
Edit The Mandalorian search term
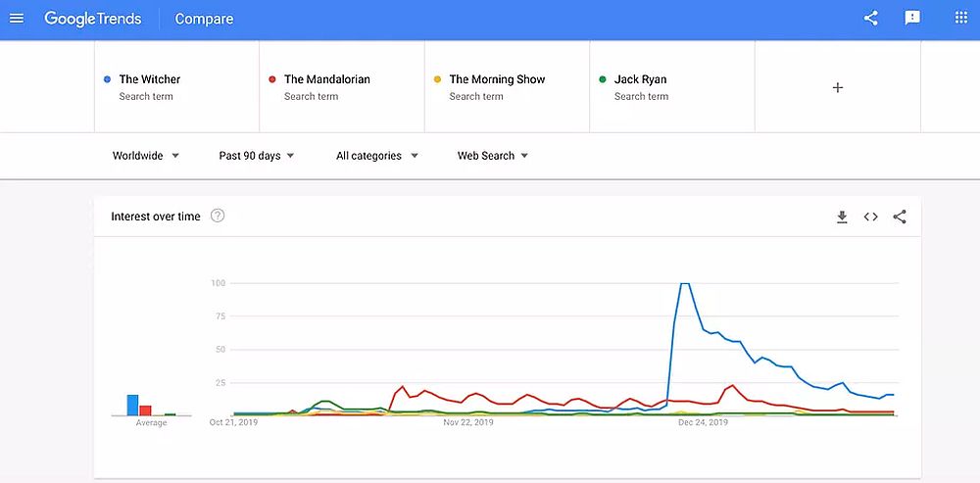click(x=326, y=79)
